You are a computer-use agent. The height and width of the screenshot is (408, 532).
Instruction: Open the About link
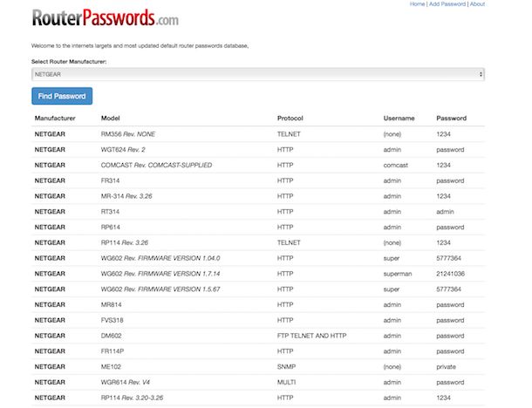(477, 4)
